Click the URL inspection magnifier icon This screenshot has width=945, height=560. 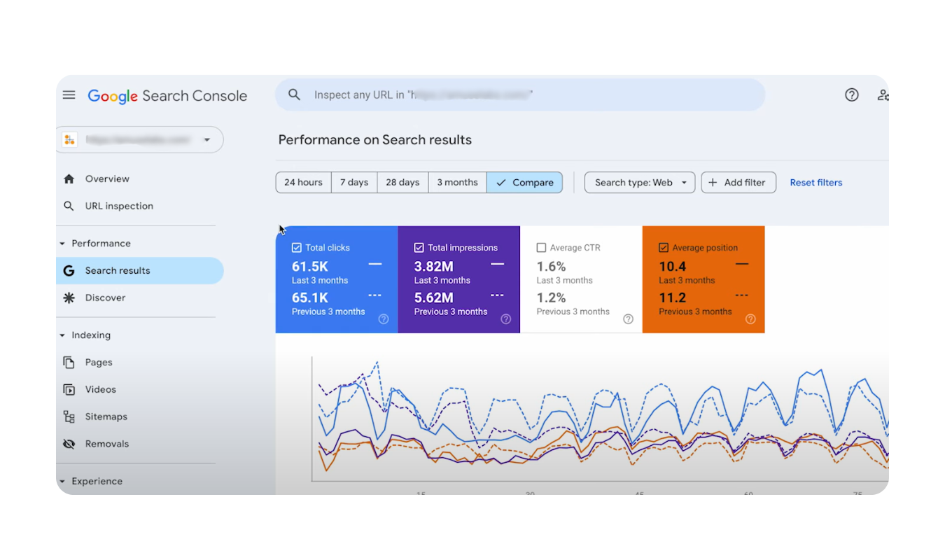point(69,206)
